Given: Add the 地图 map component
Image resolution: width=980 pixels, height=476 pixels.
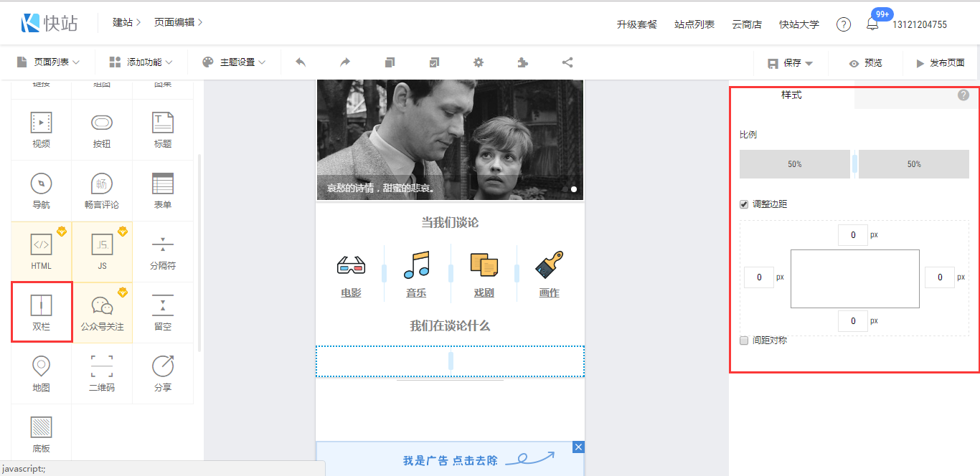Looking at the screenshot, I should pos(41,373).
